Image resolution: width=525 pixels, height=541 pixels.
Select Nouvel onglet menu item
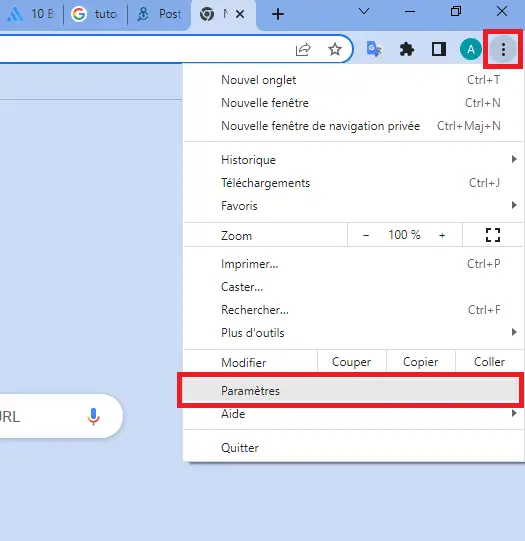[x=353, y=80]
